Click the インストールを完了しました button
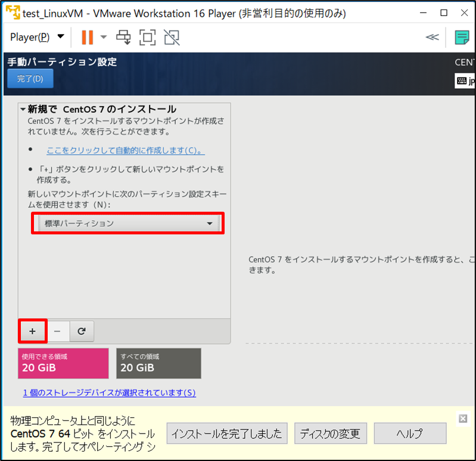 (227, 434)
